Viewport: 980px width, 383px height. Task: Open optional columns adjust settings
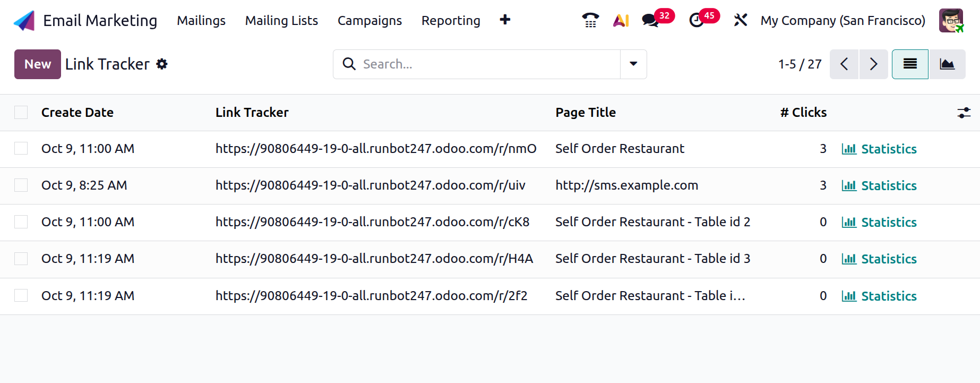point(964,113)
